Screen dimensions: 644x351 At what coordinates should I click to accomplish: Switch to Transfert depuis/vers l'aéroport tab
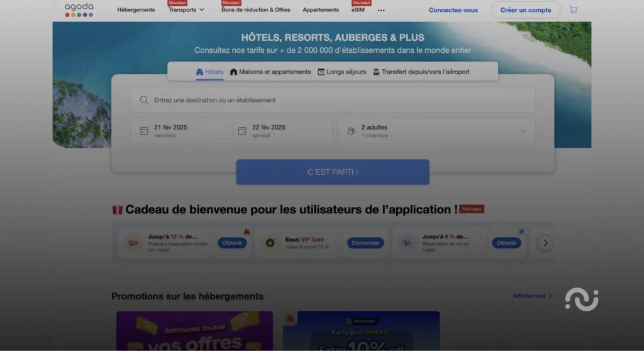pos(421,72)
